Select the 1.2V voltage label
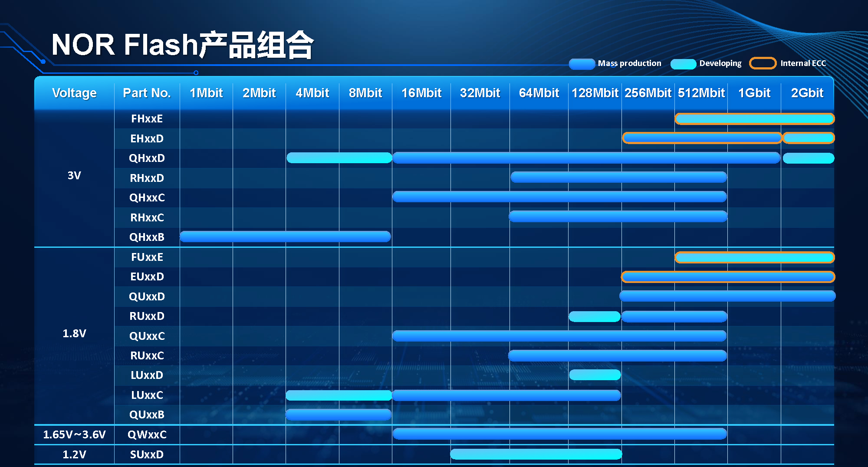This screenshot has height=467, width=868. click(x=74, y=454)
